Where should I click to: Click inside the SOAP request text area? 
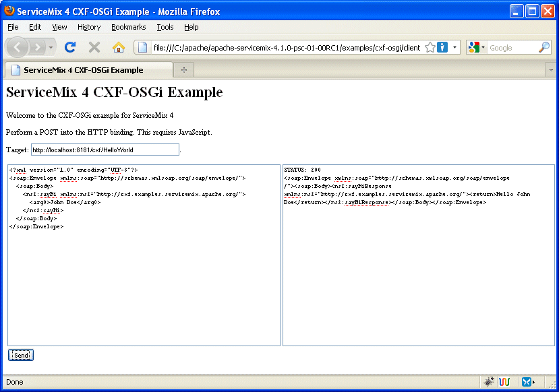click(x=144, y=255)
